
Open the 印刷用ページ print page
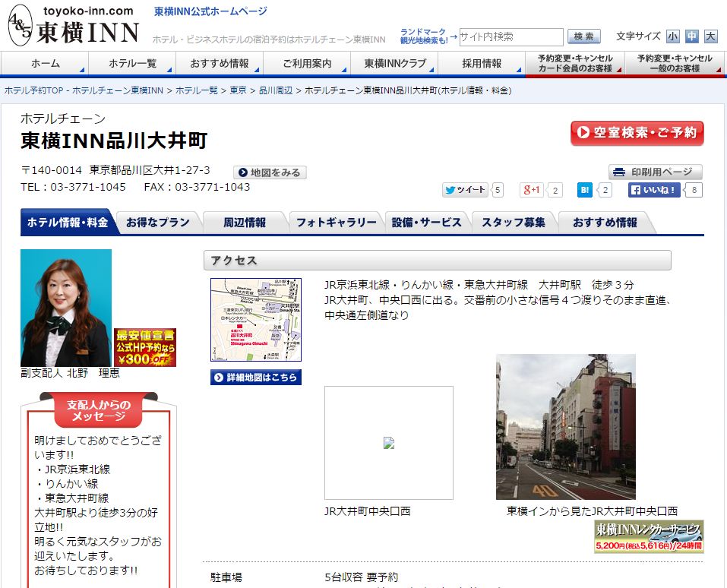pos(655,172)
